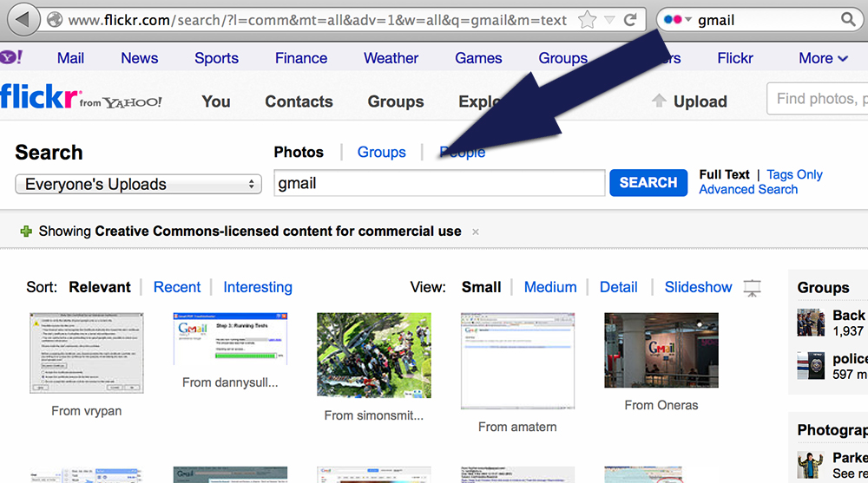The image size is (868, 483).
Task: Open Groups in Flickr navigation
Action: [x=396, y=101]
